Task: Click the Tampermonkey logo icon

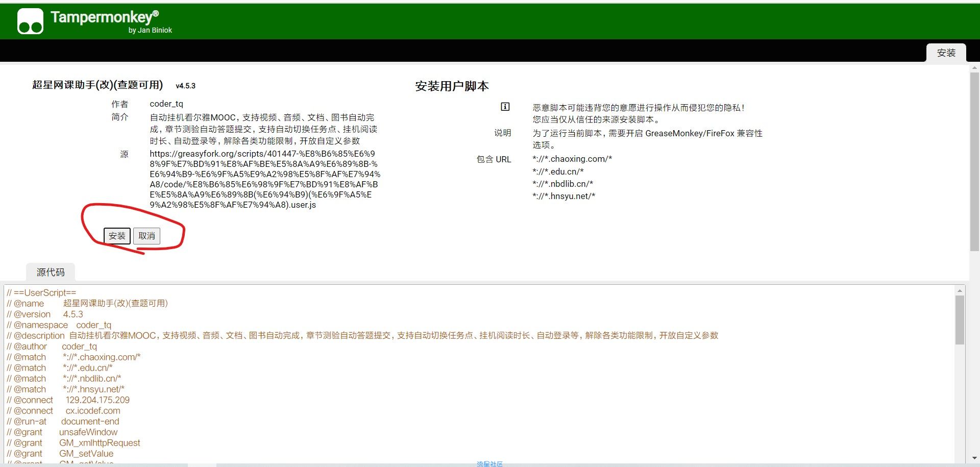Action: pos(30,21)
